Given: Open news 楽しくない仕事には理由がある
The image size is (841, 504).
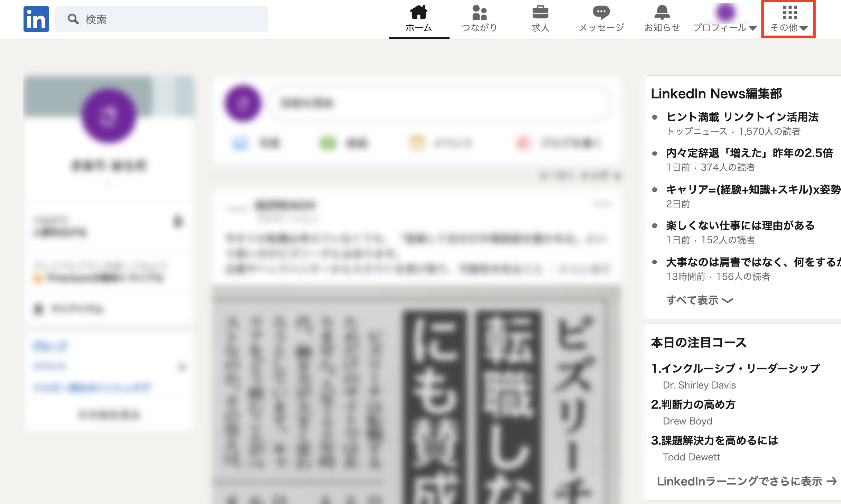Looking at the screenshot, I should click(740, 225).
